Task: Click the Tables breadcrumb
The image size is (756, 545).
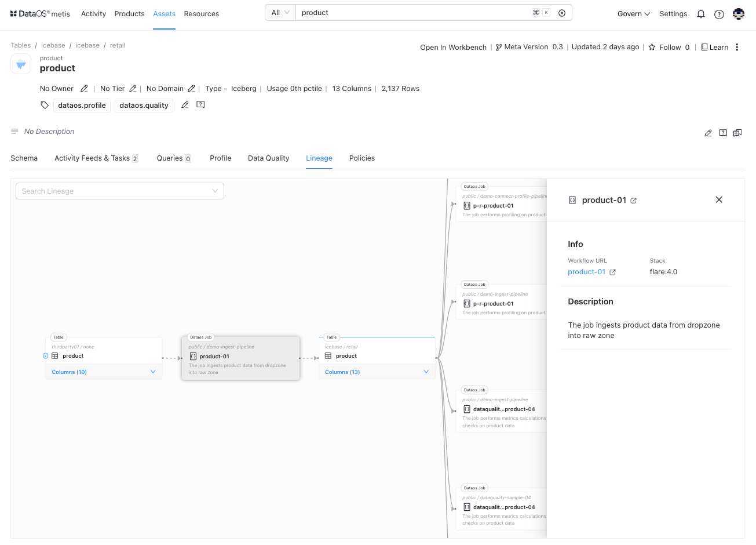Action: [x=21, y=45]
